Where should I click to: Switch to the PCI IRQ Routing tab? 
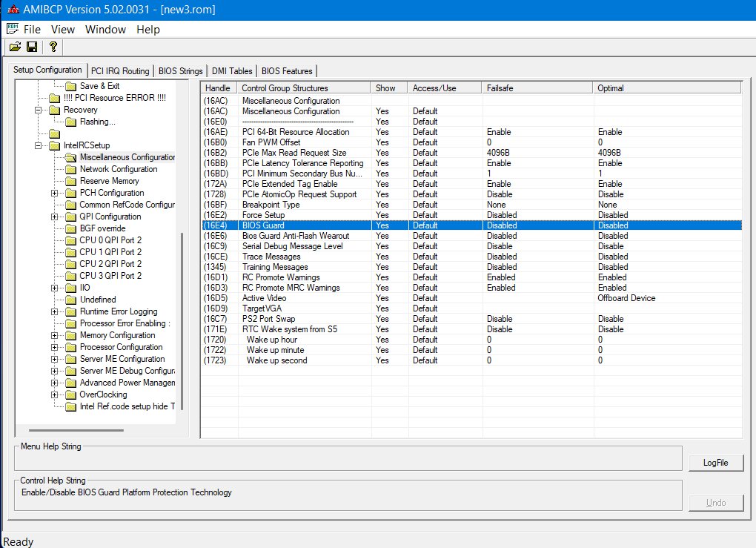pos(120,71)
